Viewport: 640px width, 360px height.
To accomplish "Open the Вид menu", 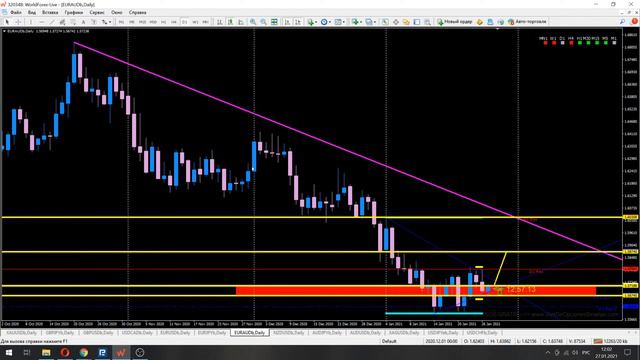I will pos(32,13).
